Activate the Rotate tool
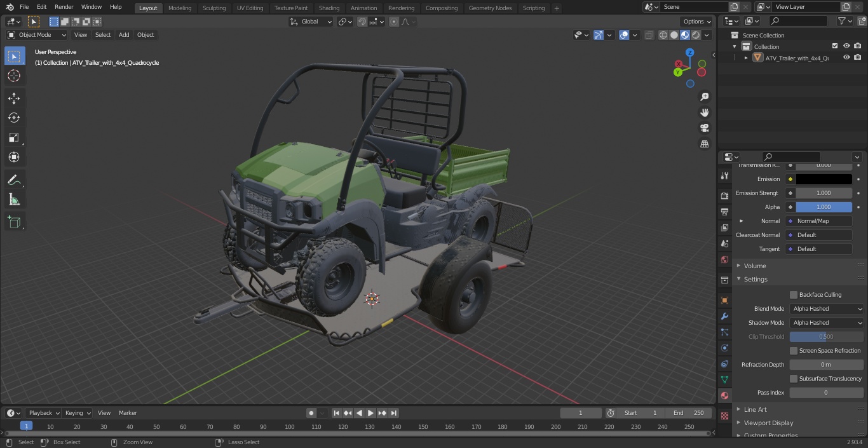The image size is (868, 448). (14, 118)
